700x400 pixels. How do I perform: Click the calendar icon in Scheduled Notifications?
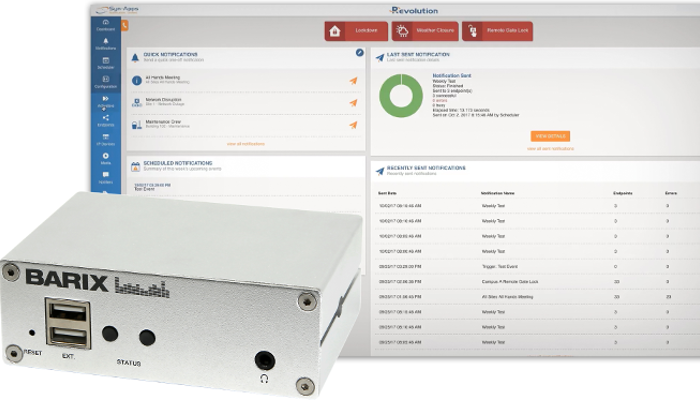pyautogui.click(x=135, y=167)
